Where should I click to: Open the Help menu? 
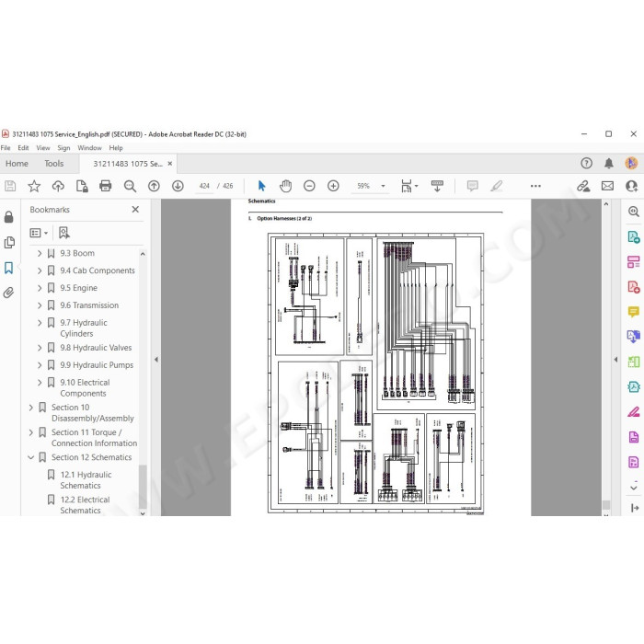116,148
